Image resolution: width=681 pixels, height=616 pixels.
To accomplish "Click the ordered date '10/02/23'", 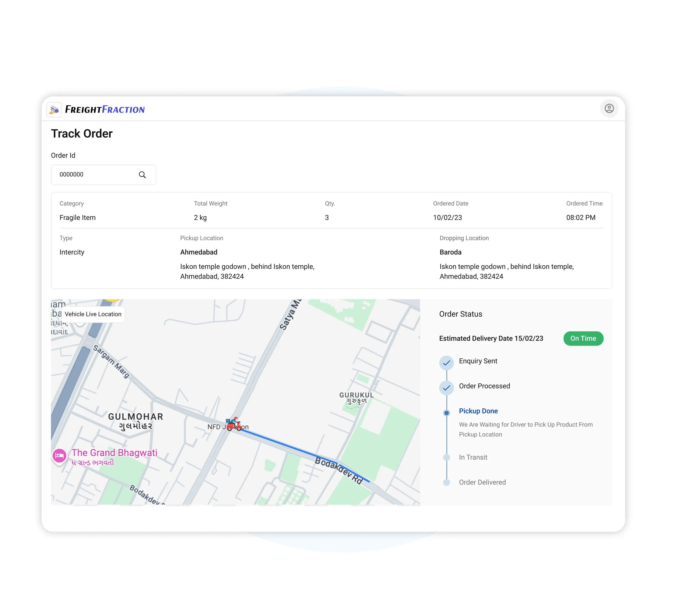I will tap(447, 218).
